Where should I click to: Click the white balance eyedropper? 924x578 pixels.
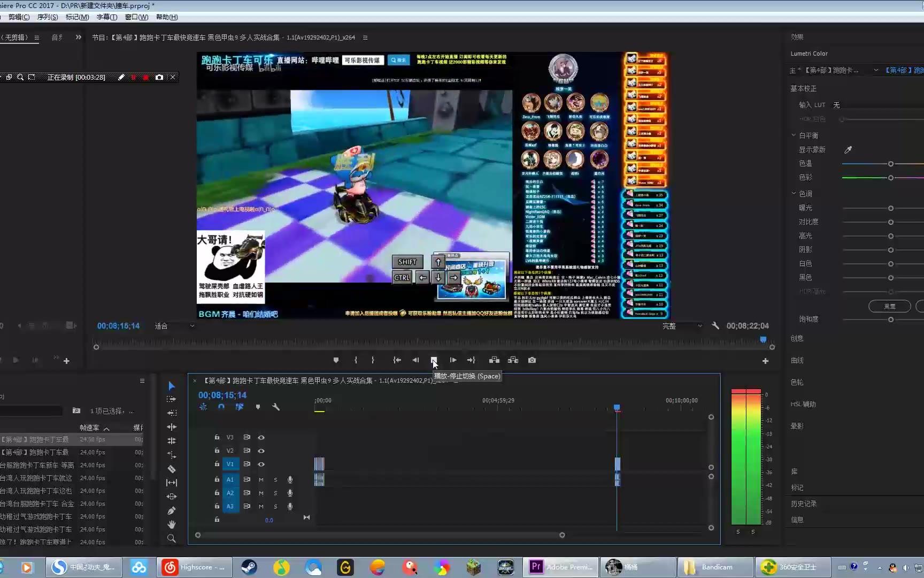point(848,149)
